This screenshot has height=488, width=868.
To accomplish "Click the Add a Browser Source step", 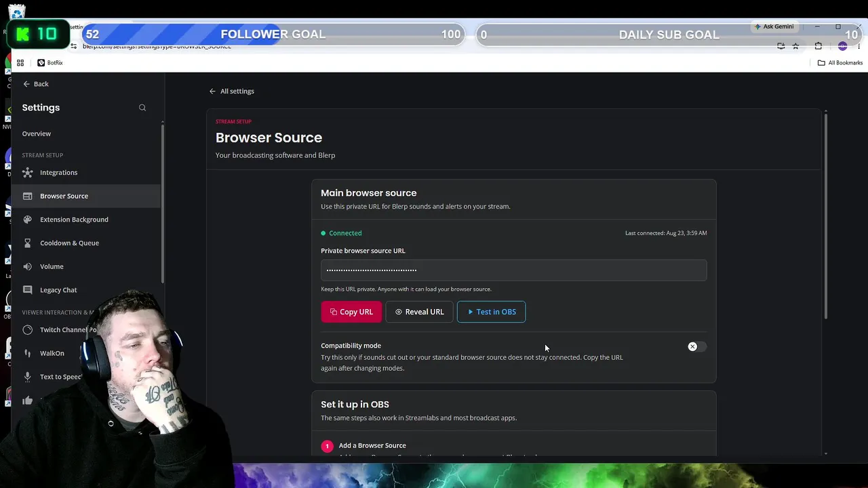I will coord(372,445).
